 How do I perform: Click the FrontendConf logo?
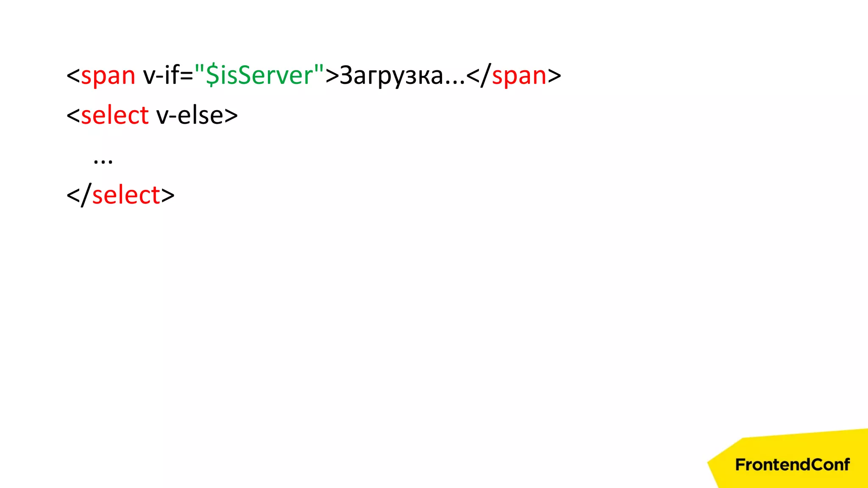click(792, 465)
